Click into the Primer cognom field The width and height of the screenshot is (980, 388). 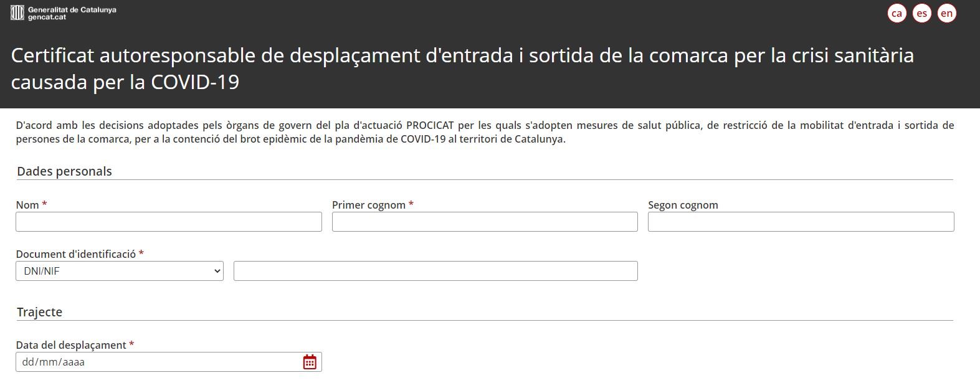485,222
